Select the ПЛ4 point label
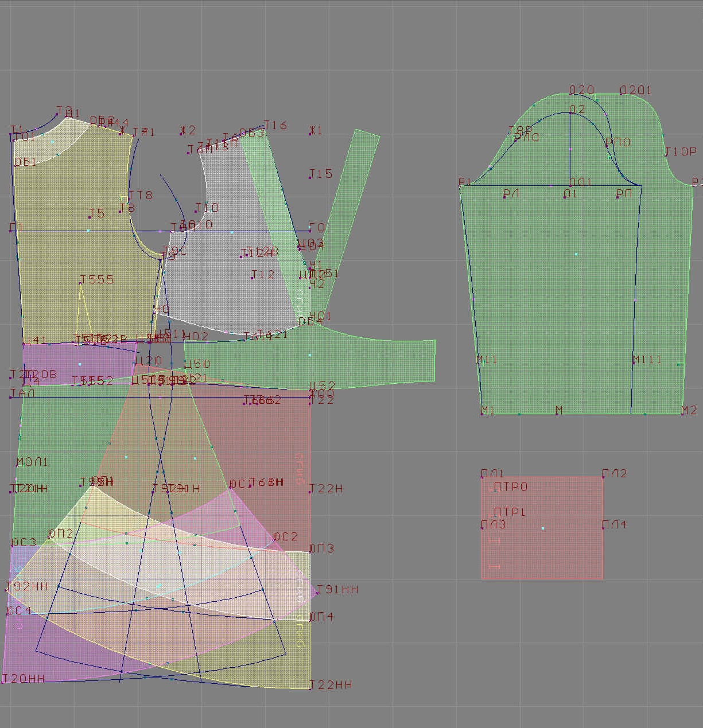 (x=614, y=524)
